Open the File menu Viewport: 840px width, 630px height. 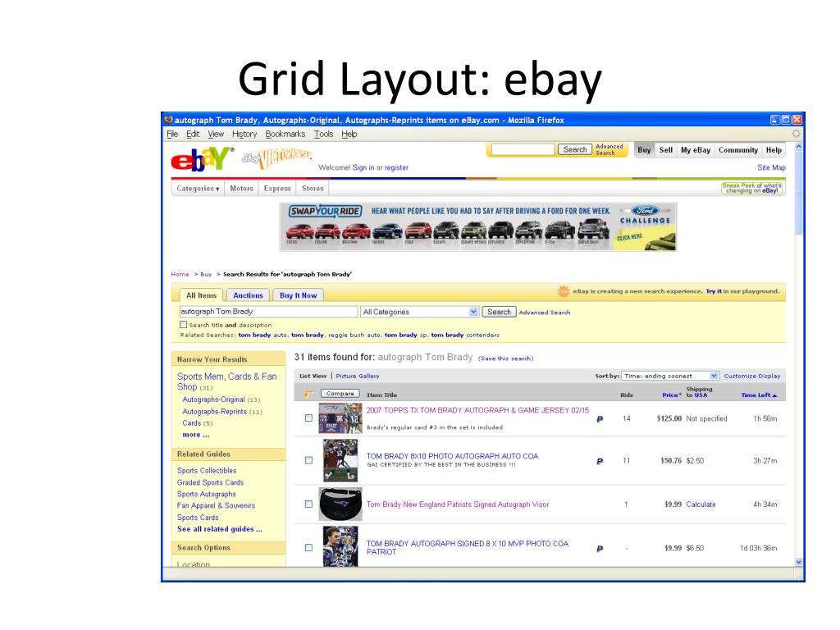pyautogui.click(x=172, y=134)
